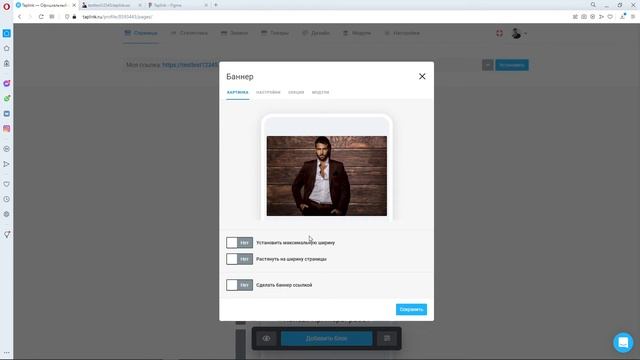Open Страница in the Taplink top navigation
This screenshot has width=640, height=360.
[141, 33]
